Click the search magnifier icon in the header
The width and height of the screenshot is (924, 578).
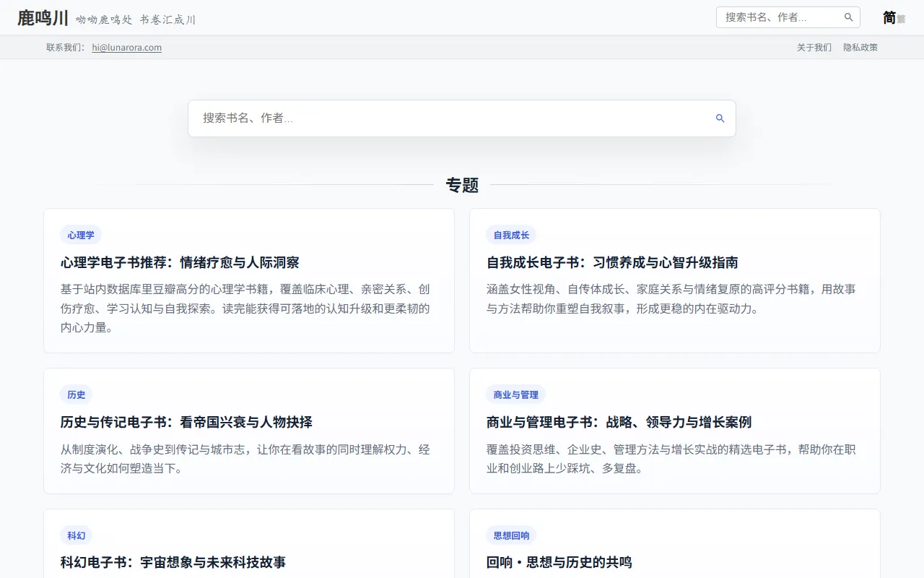point(848,17)
